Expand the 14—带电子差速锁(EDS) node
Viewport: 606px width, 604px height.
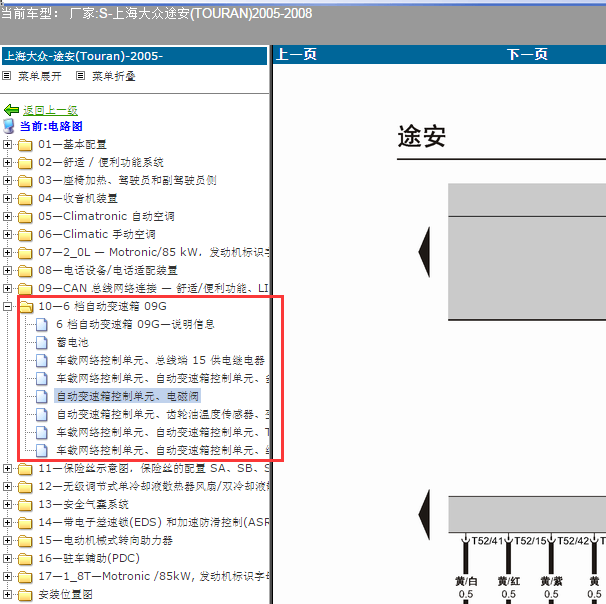click(x=7, y=522)
